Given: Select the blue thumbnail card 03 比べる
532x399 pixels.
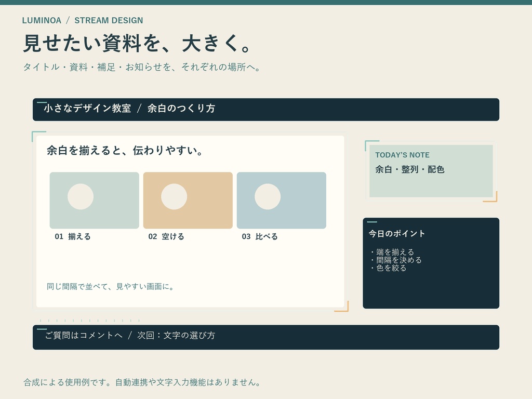Looking at the screenshot, I should (x=281, y=200).
